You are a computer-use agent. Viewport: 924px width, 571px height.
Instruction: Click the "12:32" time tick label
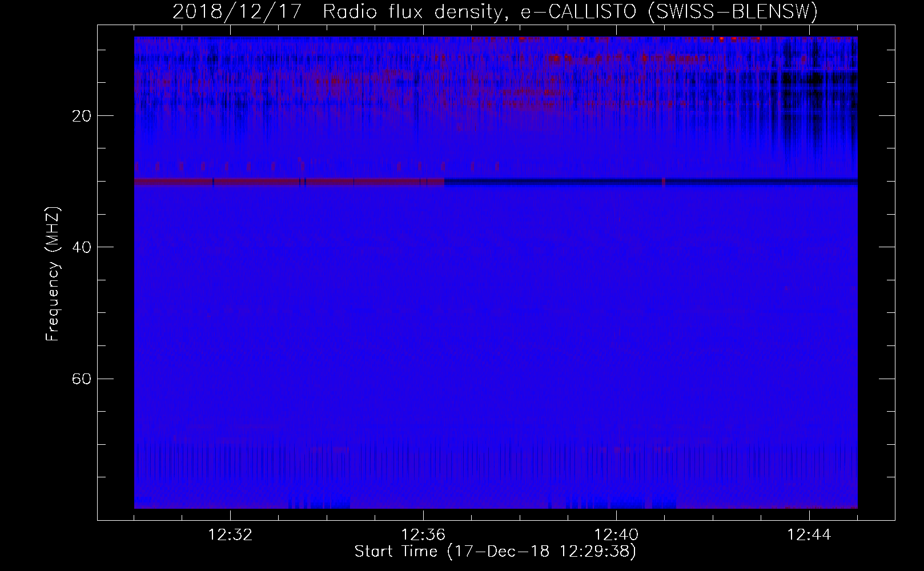click(x=230, y=535)
